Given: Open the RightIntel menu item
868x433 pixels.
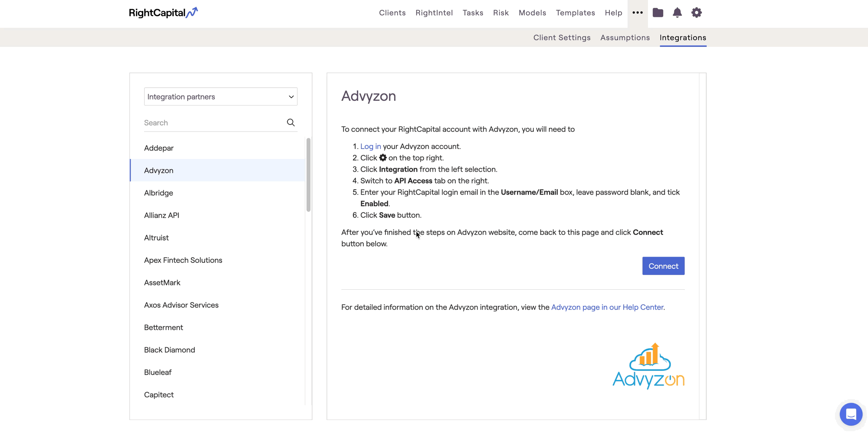Looking at the screenshot, I should [434, 13].
